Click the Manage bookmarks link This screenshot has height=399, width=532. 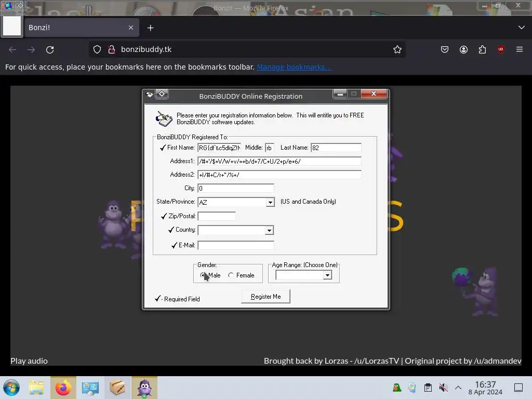click(x=294, y=67)
